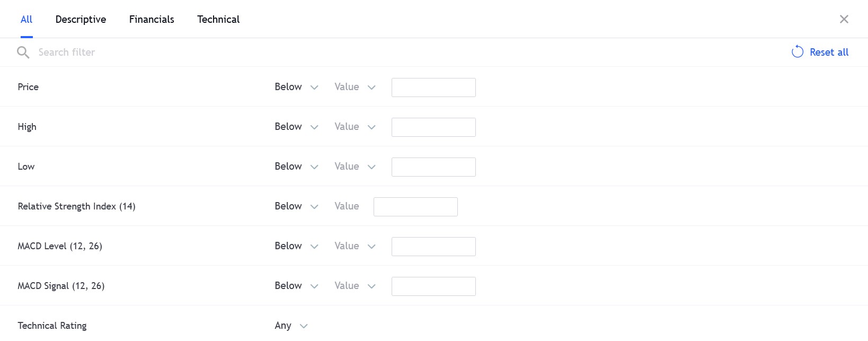
Task: Open the Relative Strength Index Below dropdown
Action: [x=296, y=206]
